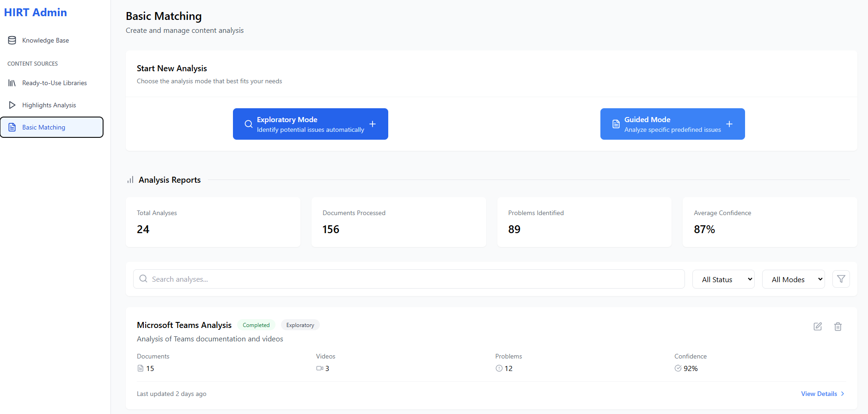Screen dimensions: 868x414
Task: Click the Exploratory tag on Teams analysis
Action: click(300, 325)
